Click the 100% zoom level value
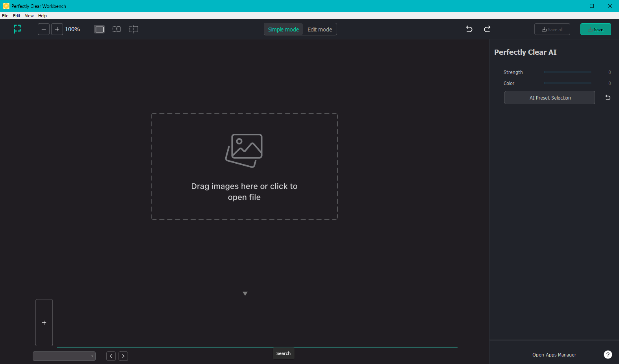Image resolution: width=619 pixels, height=364 pixels. coord(72,29)
